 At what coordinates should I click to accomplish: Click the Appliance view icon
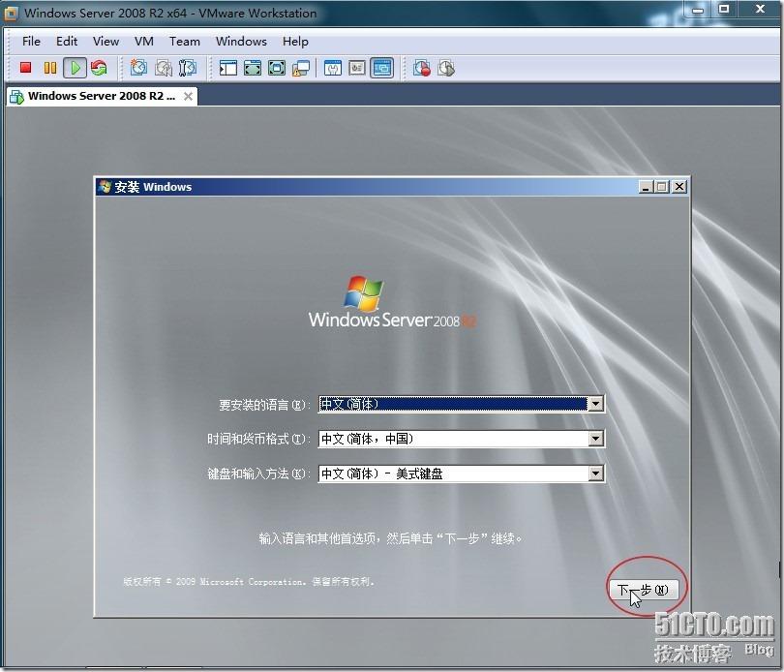coord(357,68)
